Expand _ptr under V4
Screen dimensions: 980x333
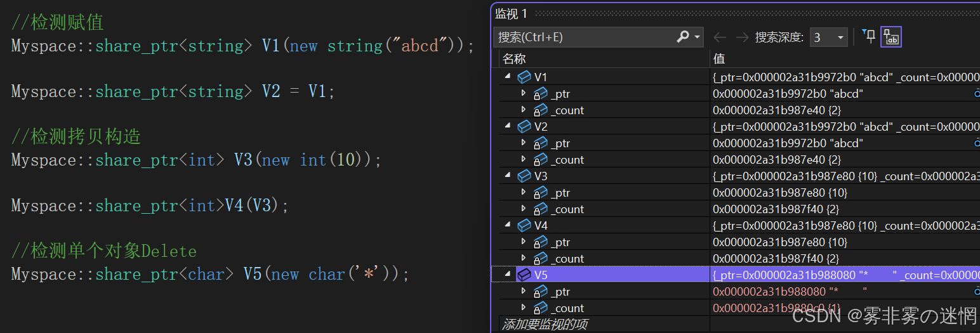tap(524, 241)
